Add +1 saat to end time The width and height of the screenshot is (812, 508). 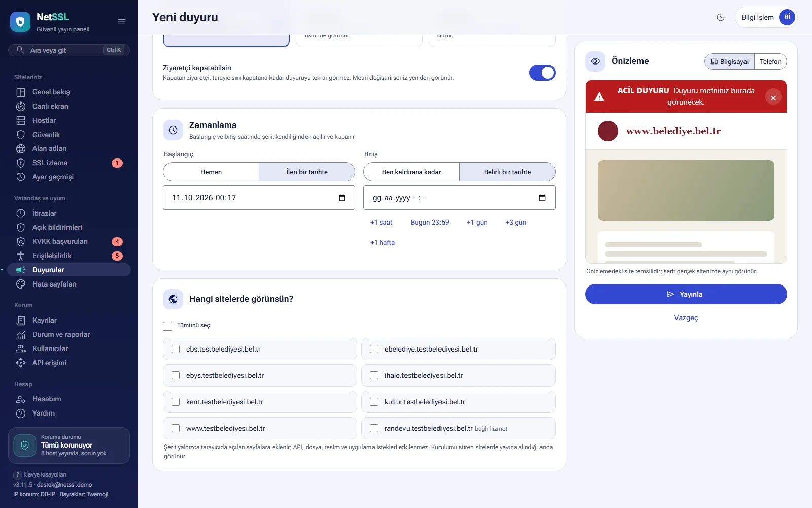(x=381, y=223)
